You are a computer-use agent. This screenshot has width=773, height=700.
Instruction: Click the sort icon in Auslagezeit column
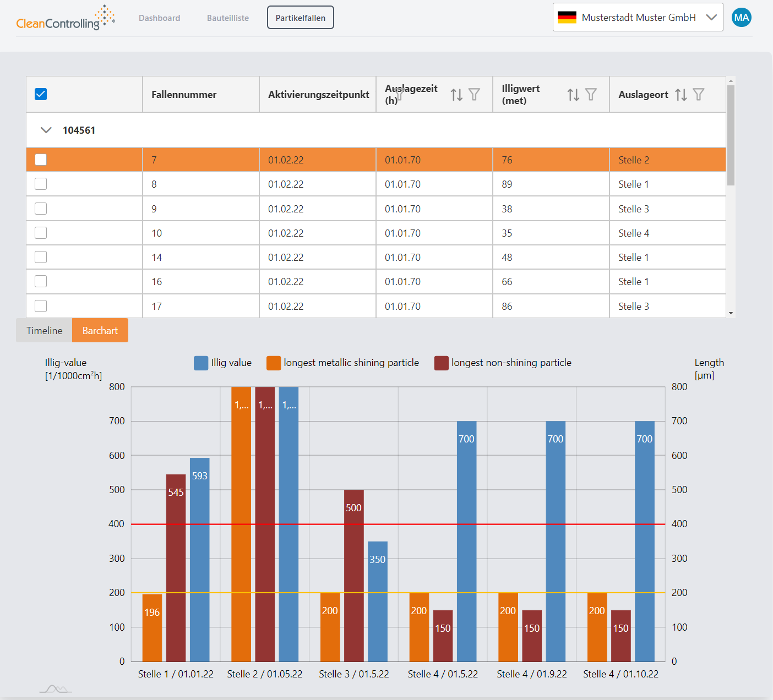pyautogui.click(x=456, y=95)
